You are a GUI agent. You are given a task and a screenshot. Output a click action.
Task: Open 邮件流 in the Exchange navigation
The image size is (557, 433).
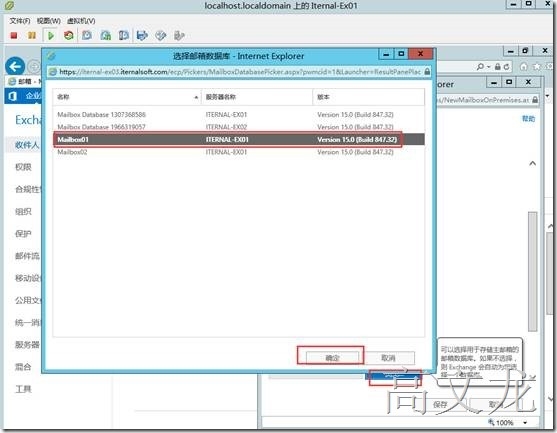click(27, 256)
